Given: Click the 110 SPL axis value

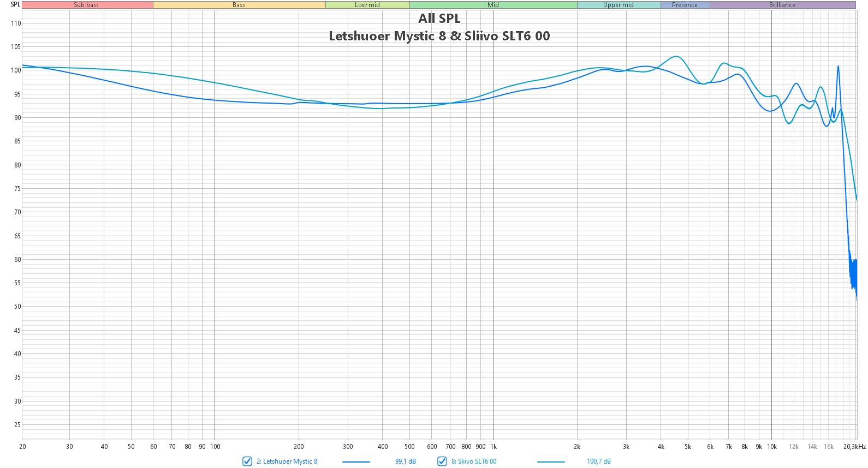Looking at the screenshot, I should click(x=16, y=23).
